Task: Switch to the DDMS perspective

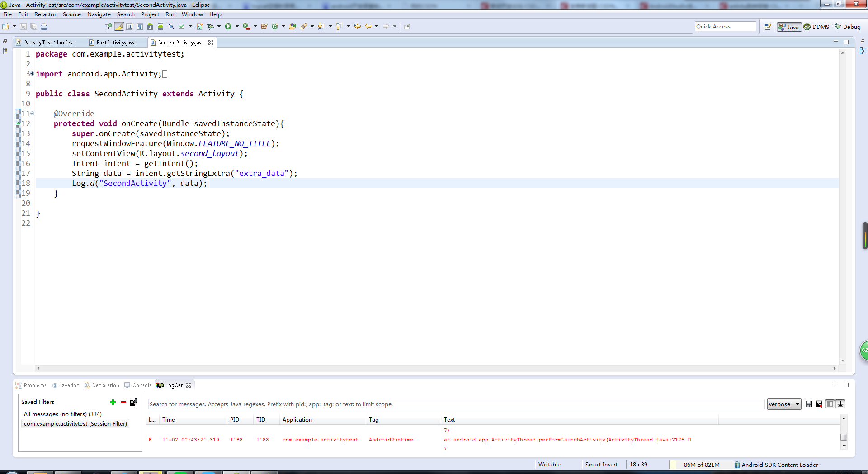Action: click(x=816, y=27)
